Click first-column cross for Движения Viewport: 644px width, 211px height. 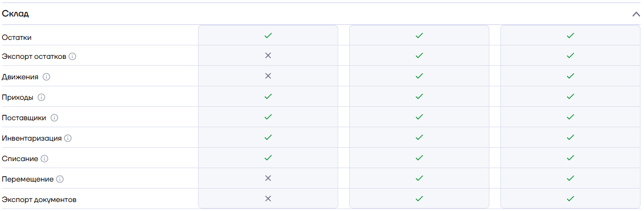click(268, 76)
